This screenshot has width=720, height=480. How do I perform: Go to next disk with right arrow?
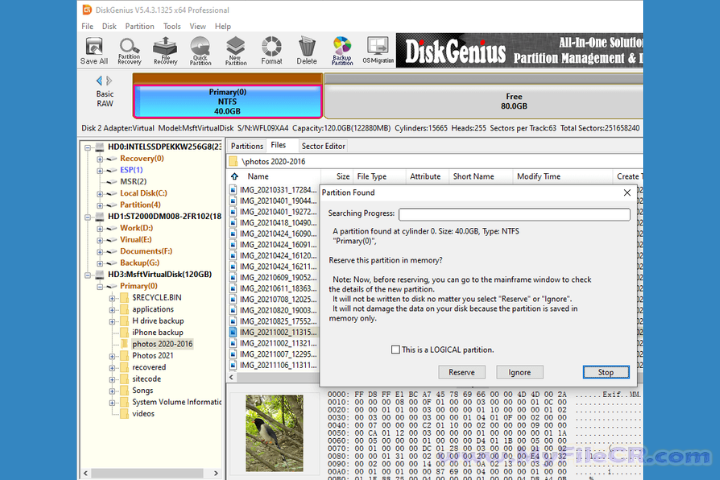(x=109, y=81)
